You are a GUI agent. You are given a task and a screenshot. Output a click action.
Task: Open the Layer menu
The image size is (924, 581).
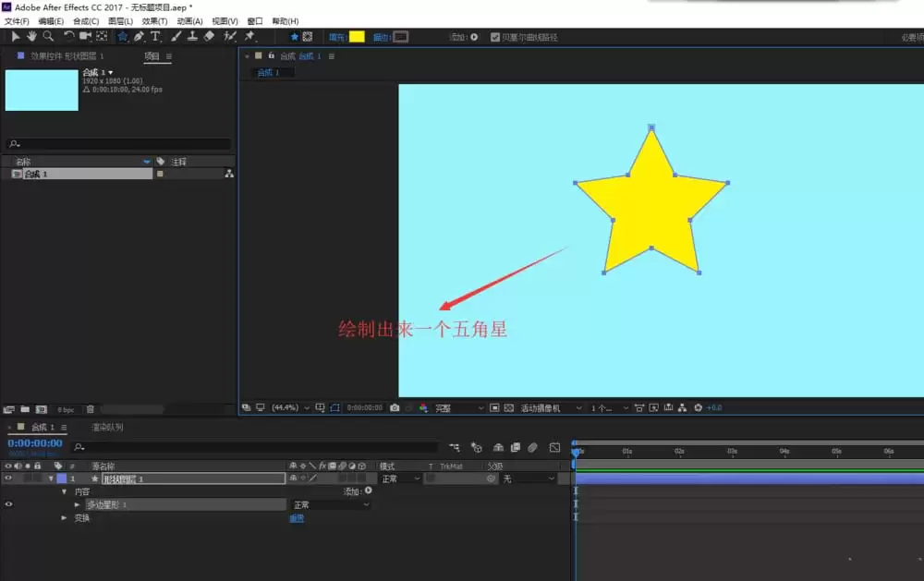(120, 21)
